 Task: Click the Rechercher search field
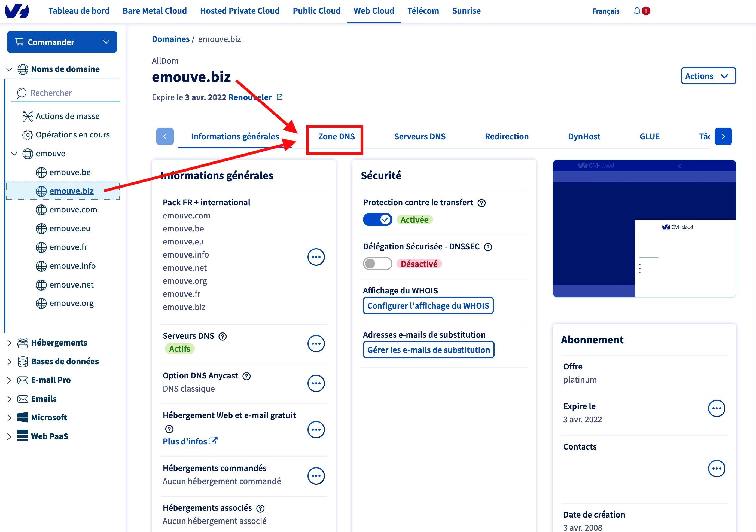tap(66, 93)
